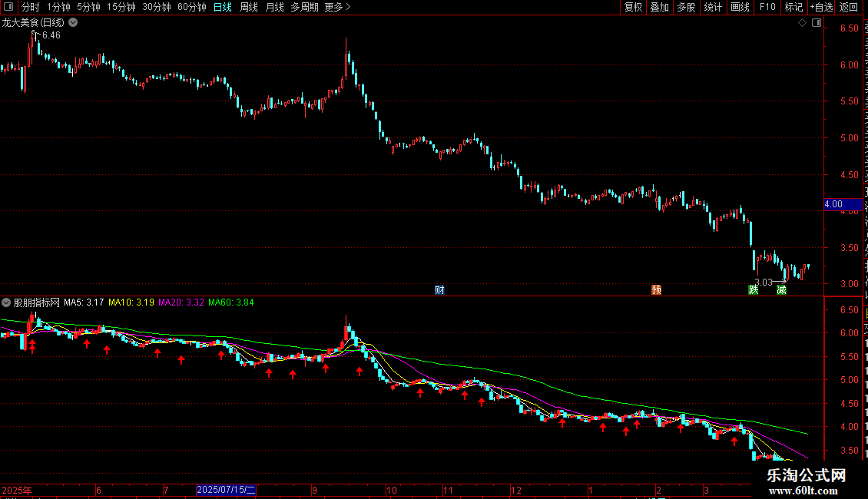Screen dimensions: 868x499
Task: Switch to the 30分钟 period
Action: [157, 7]
